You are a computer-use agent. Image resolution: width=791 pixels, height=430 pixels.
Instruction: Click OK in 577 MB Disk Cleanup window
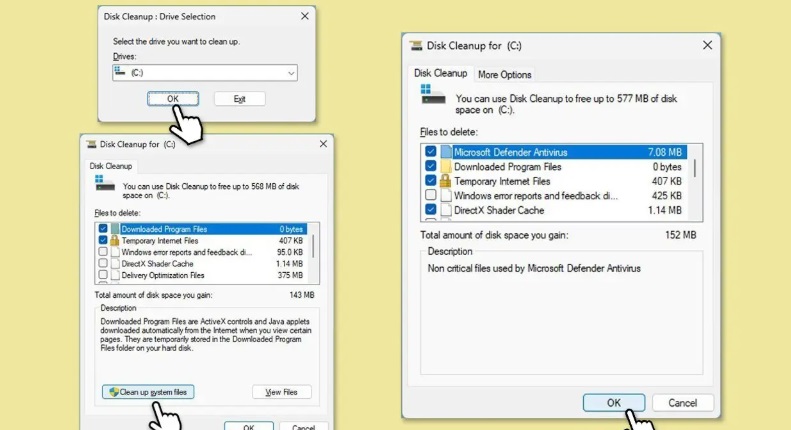(614, 403)
